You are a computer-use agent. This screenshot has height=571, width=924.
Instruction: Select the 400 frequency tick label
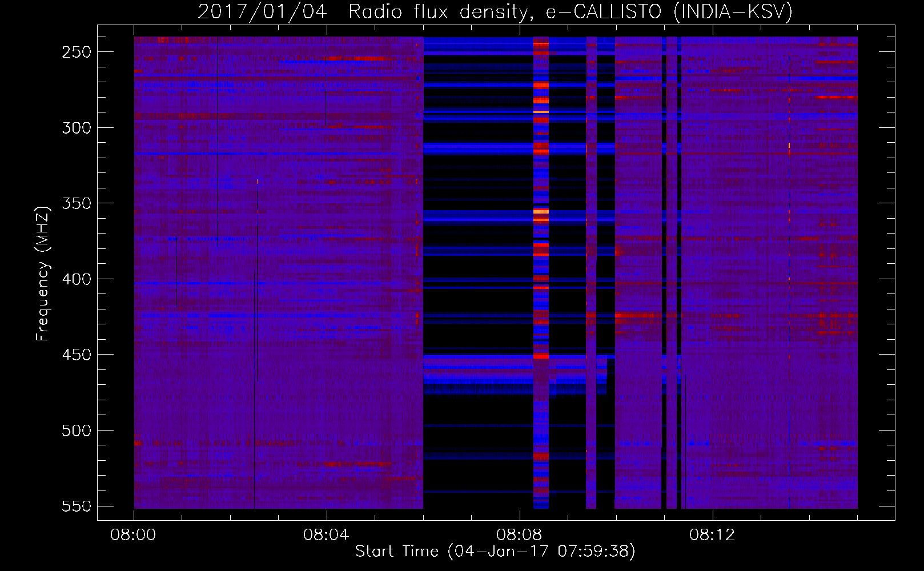(77, 279)
